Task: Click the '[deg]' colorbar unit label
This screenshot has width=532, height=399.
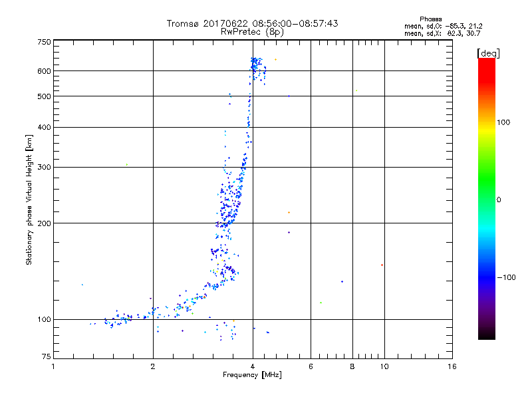Action: click(x=488, y=53)
